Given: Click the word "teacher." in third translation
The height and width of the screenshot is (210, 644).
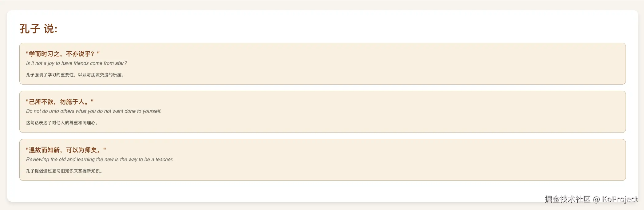Looking at the screenshot, I should click(164, 160).
